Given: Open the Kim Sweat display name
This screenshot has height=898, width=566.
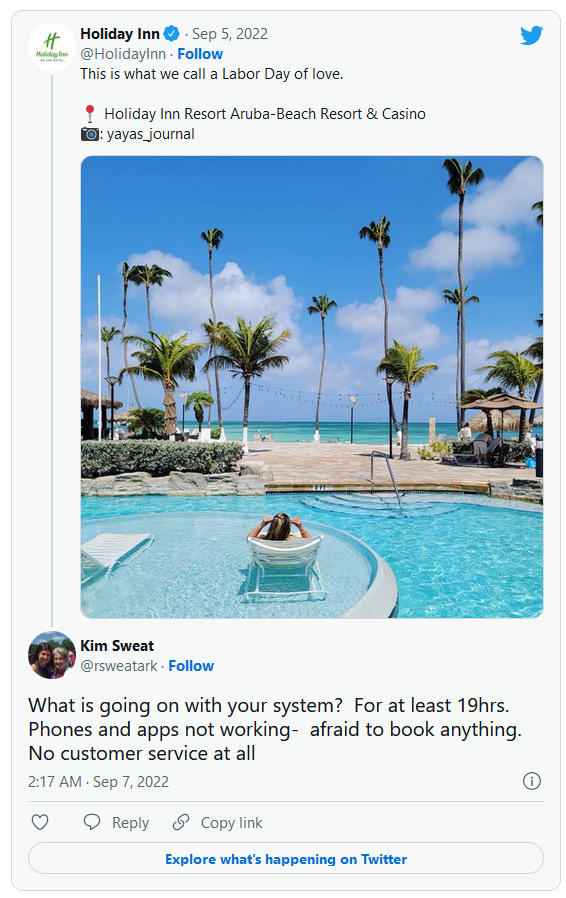Looking at the screenshot, I should [117, 645].
